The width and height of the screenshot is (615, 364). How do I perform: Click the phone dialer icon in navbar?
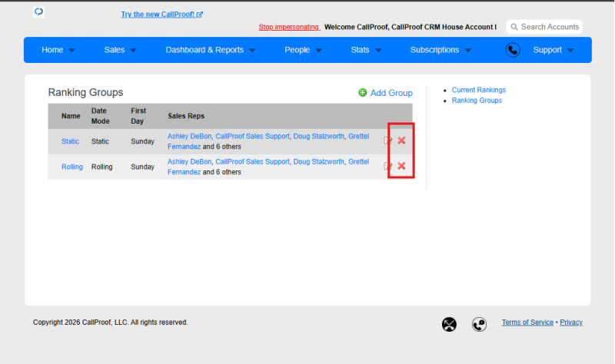pos(513,50)
